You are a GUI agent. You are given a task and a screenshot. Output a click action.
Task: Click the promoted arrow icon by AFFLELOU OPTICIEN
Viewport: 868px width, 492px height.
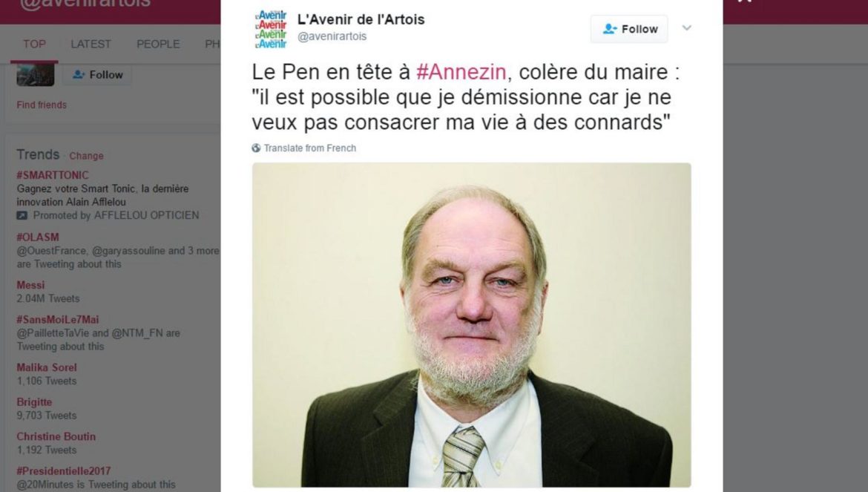(22, 216)
